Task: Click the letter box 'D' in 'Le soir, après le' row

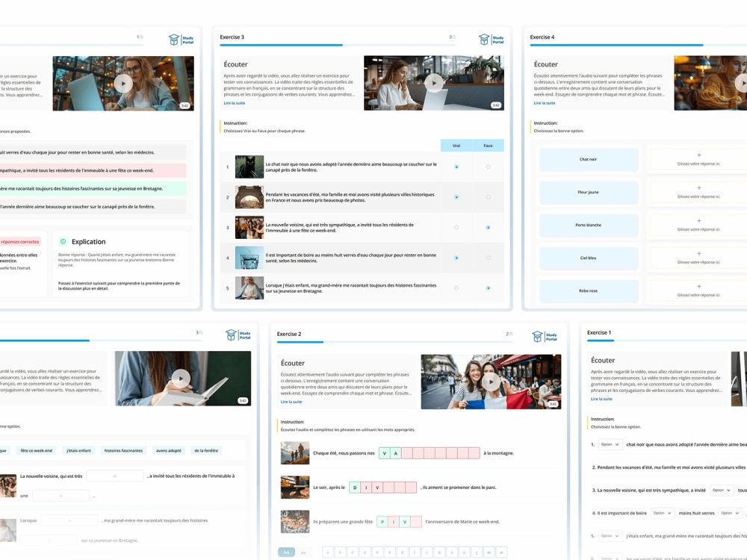Action: tap(354, 487)
